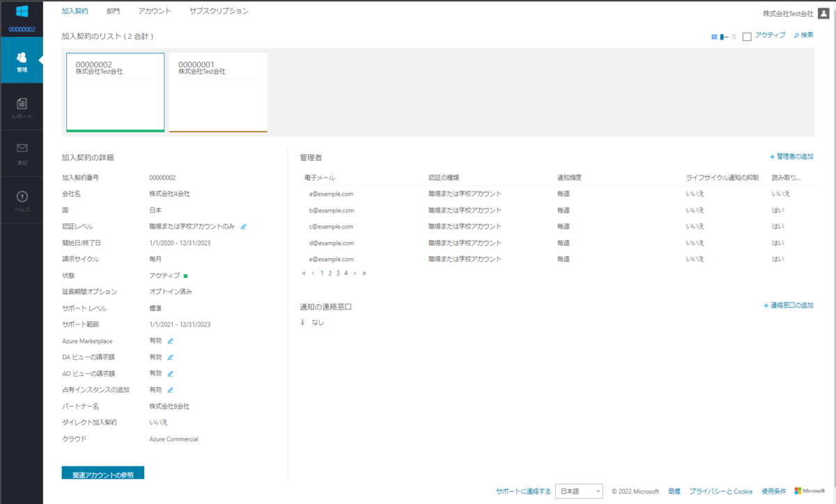Edit the 認証レベル setting via pencil icon
This screenshot has width=836, height=504.
click(x=242, y=227)
